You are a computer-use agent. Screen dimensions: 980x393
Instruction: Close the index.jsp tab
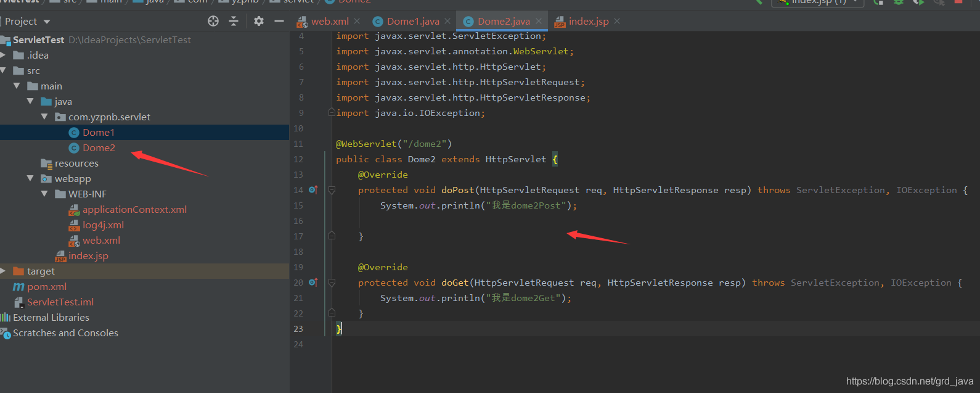point(617,21)
